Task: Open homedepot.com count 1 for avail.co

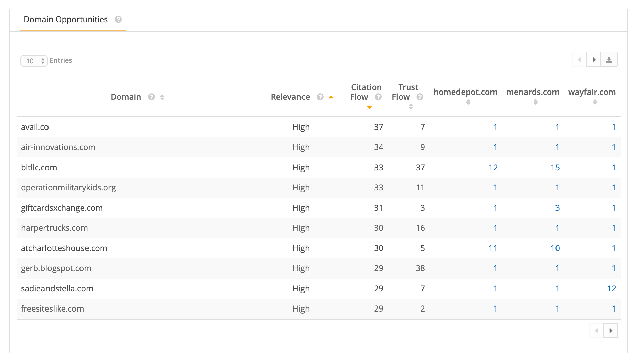Action: point(496,127)
